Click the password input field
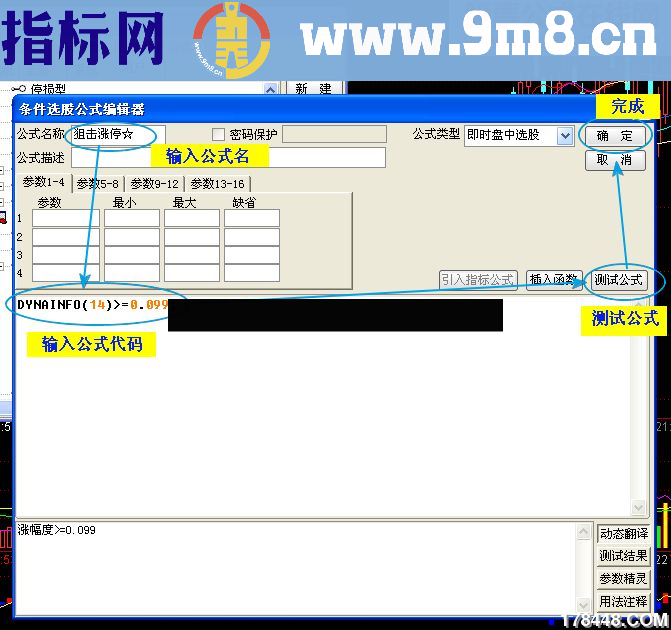671x630 pixels. 335,134
